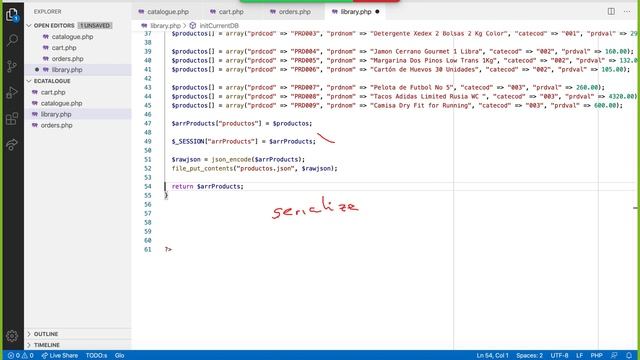640x360 pixels.
Task: Click the file_put_contents line of code
Action: tap(254, 169)
